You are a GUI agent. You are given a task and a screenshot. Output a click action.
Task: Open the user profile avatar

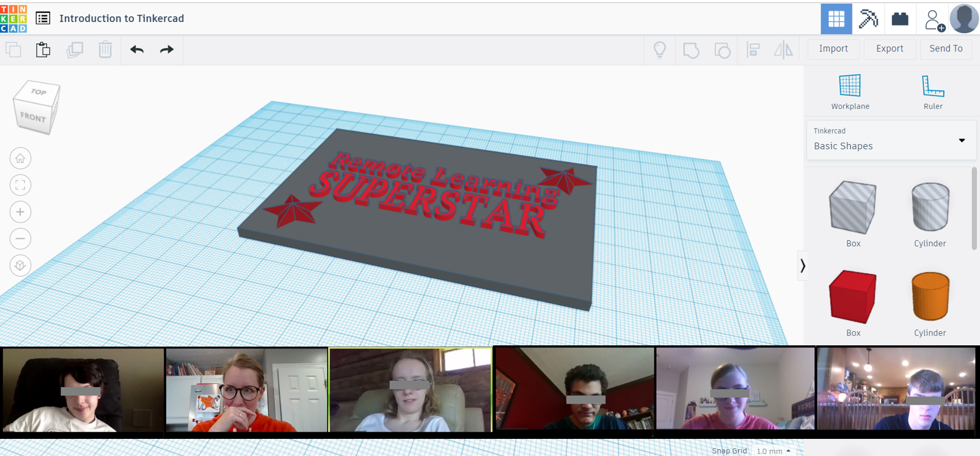pos(964,19)
